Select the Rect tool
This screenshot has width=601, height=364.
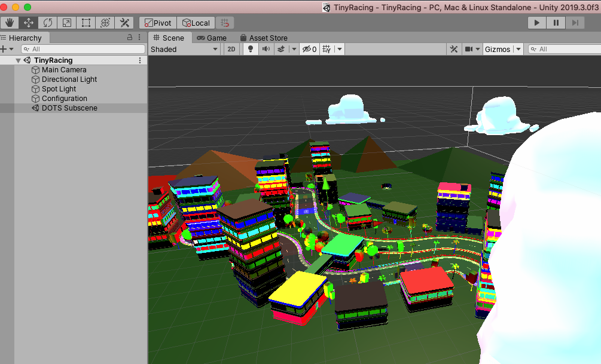[x=86, y=22]
